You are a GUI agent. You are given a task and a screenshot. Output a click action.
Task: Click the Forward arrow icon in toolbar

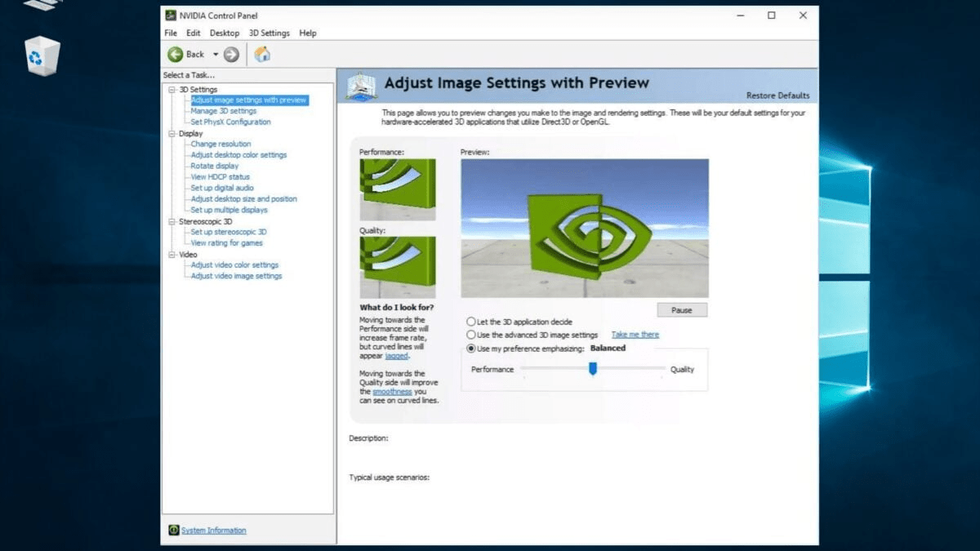pos(231,55)
